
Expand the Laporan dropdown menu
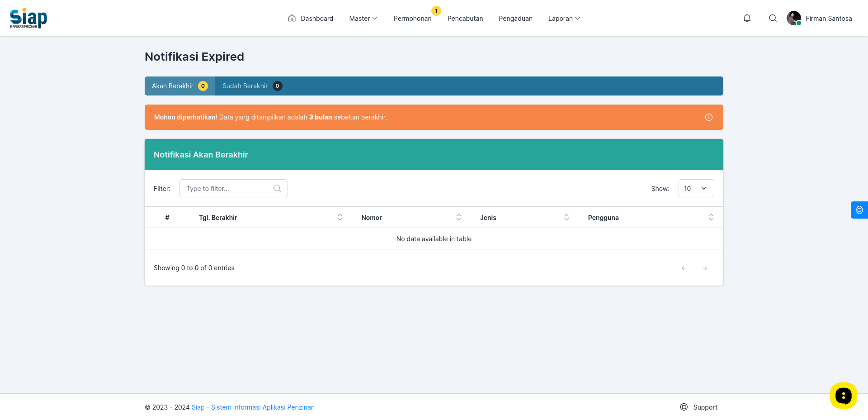click(x=564, y=19)
